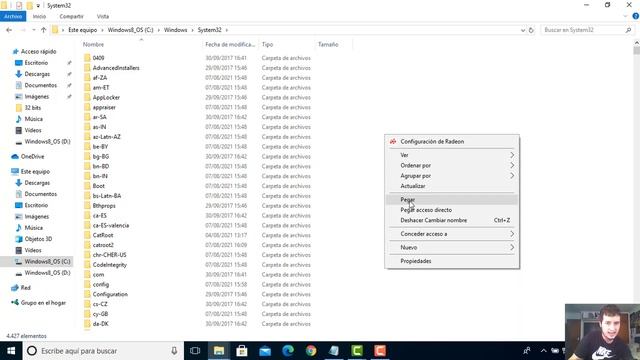This screenshot has width=640, height=360.
Task: Open the green Camtasia taskbar icon
Action: coord(357,351)
